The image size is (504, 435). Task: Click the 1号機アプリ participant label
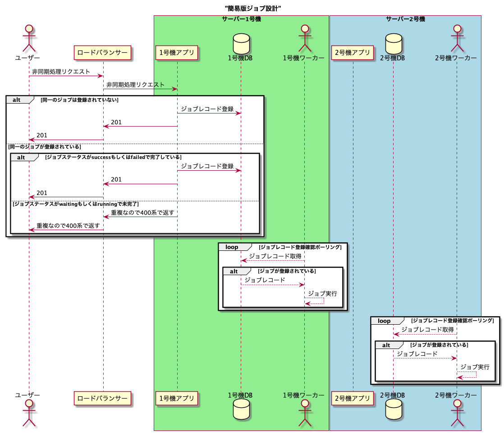pos(177,53)
